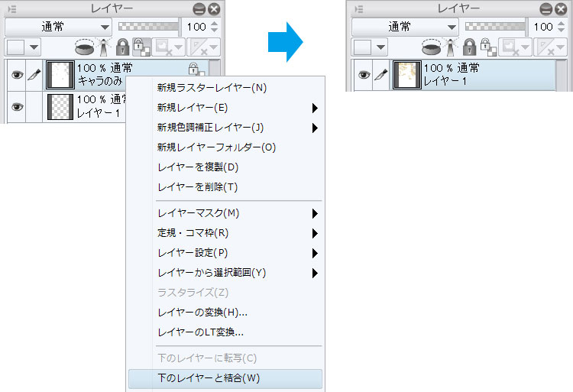The image size is (573, 392).
Task: Select 下のレイヤーと結合(W) menu entry
Action: (225, 378)
